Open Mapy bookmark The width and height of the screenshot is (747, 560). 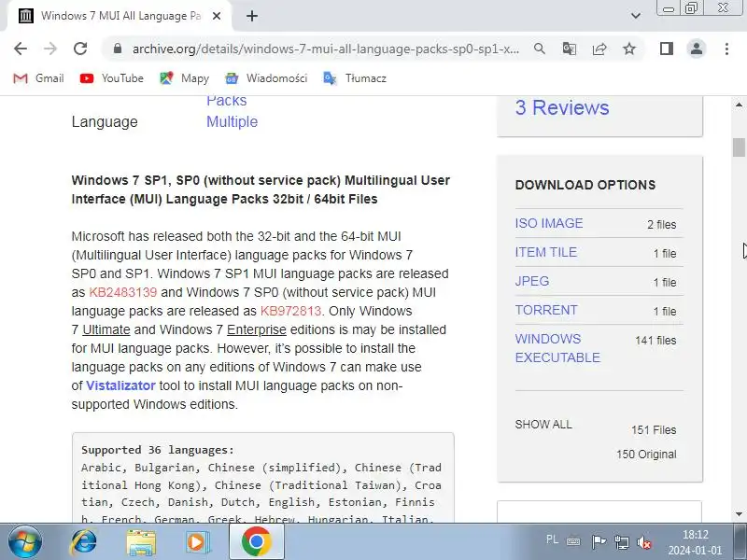tap(184, 78)
